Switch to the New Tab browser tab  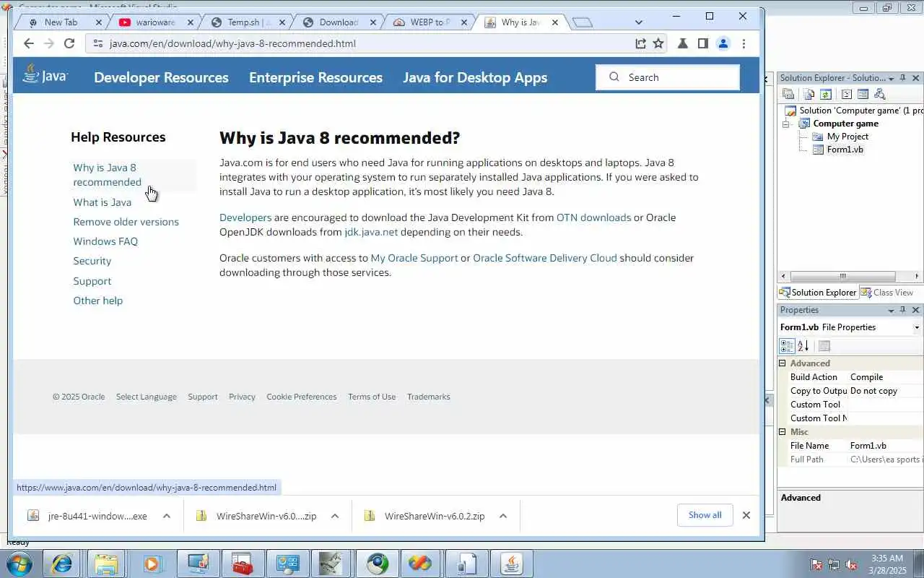pos(61,22)
